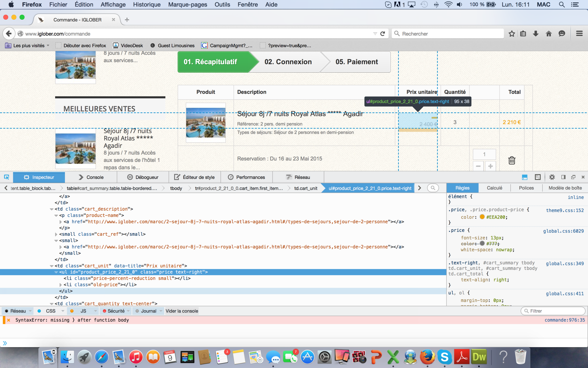Open App Store from the dock

point(307,357)
